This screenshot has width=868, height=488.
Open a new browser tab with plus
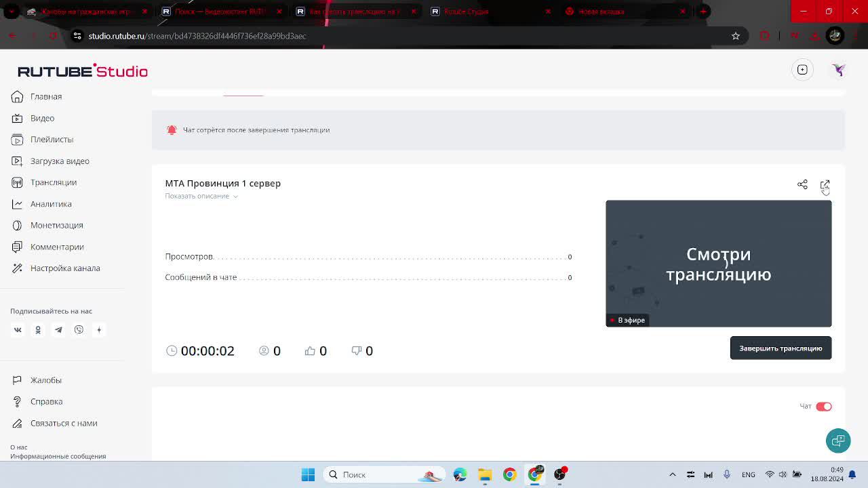(703, 12)
